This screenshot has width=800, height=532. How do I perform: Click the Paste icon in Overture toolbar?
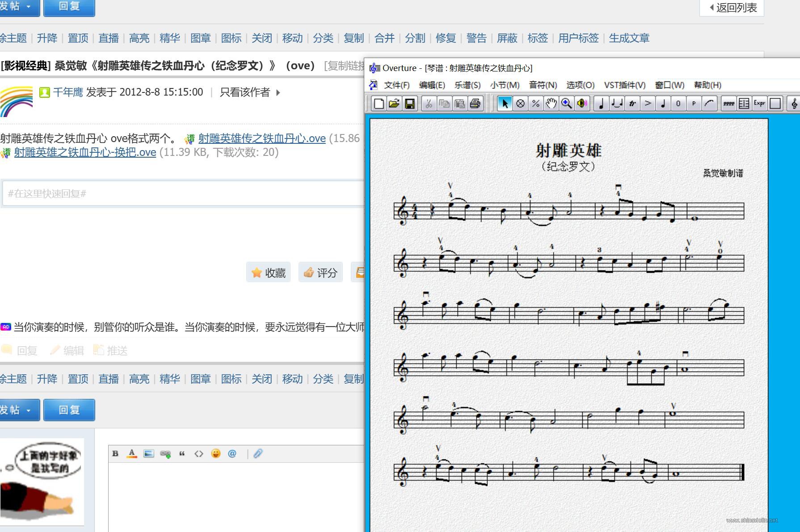(459, 104)
